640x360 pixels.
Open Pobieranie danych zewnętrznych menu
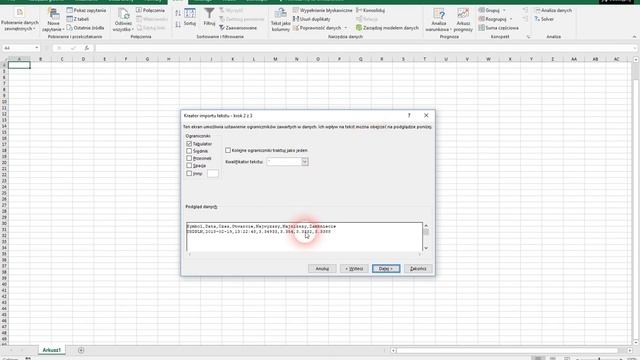(x=19, y=20)
